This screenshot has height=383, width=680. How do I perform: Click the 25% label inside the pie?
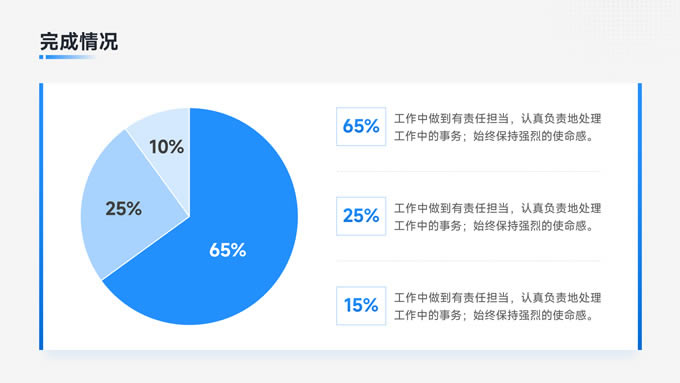tap(124, 209)
